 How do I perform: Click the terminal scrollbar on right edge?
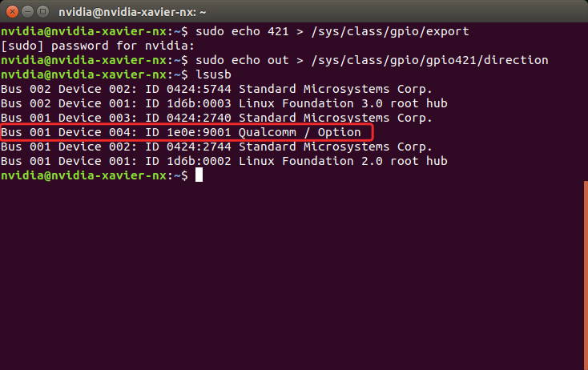click(586, 275)
